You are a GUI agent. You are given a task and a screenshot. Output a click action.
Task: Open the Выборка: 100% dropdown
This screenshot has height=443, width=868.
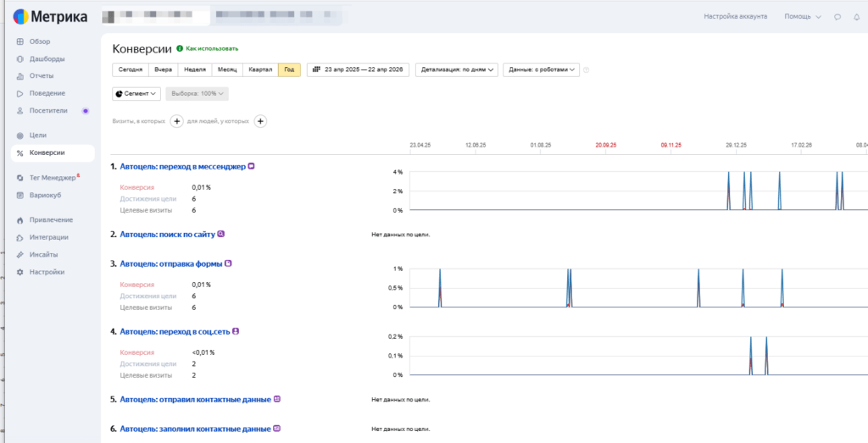tap(197, 94)
